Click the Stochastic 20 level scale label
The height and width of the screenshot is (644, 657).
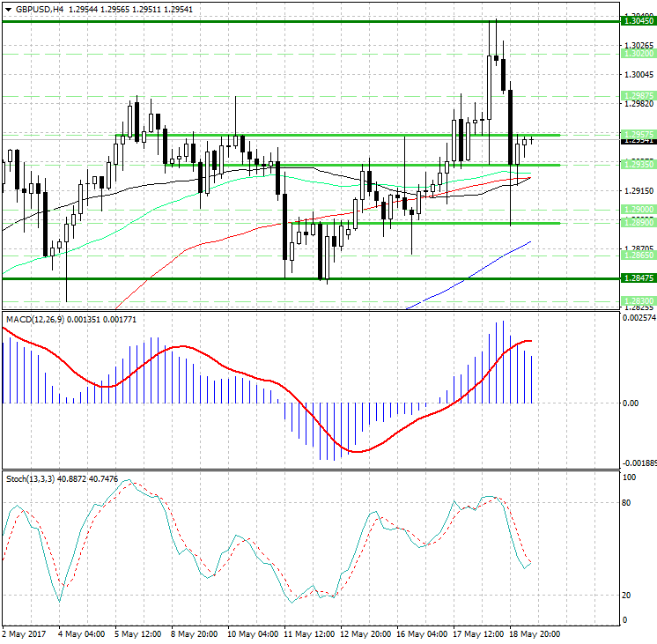tap(628, 596)
